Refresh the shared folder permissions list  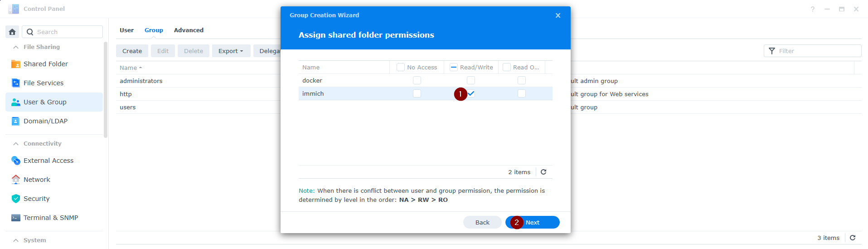tap(543, 172)
